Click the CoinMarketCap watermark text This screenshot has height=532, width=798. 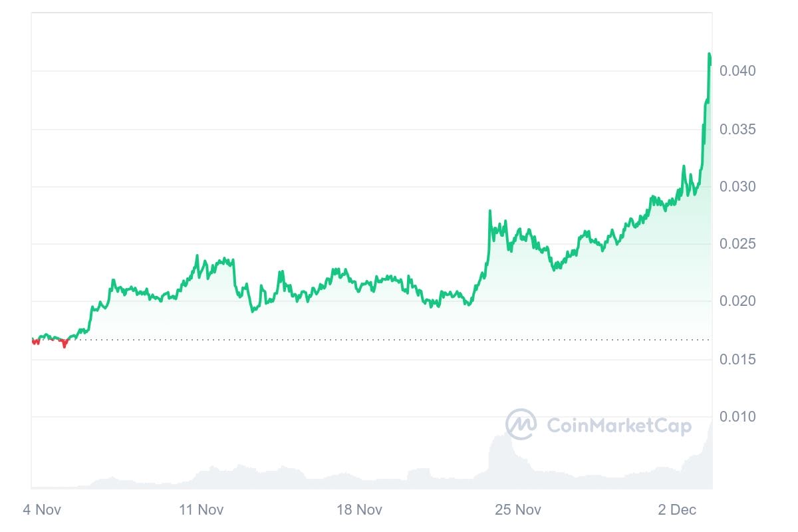(x=619, y=426)
